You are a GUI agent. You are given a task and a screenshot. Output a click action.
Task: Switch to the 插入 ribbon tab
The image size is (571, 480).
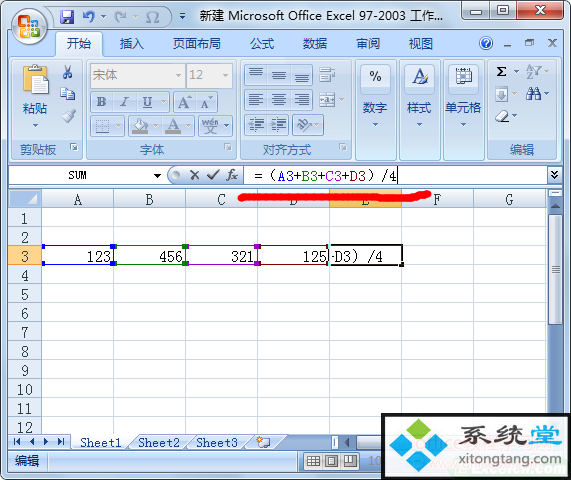click(x=131, y=44)
